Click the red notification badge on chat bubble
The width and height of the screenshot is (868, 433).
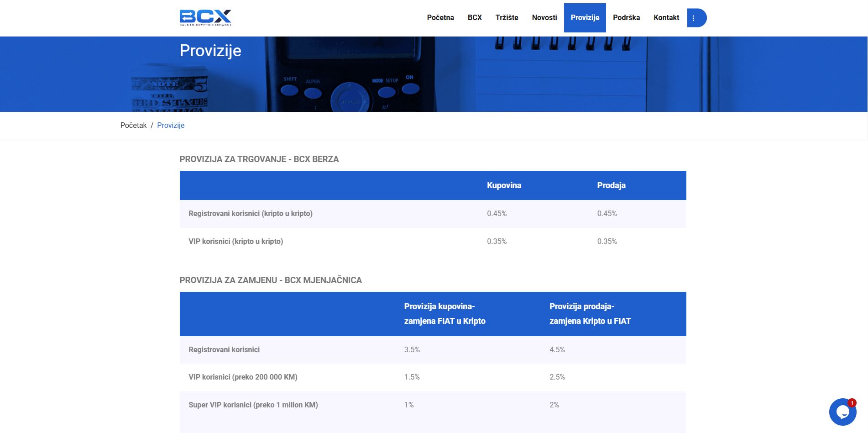tap(852, 403)
